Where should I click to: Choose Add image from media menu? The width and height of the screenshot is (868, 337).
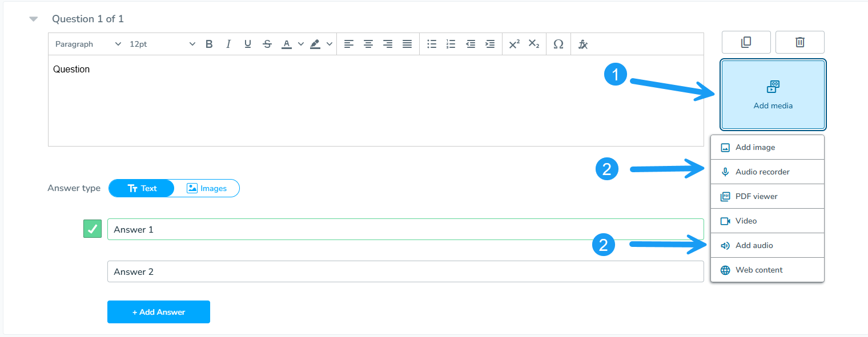click(767, 147)
